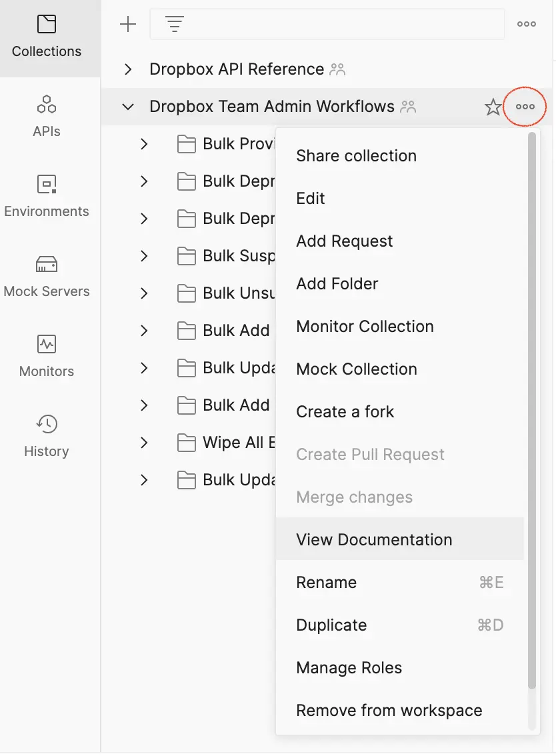Click the shared-team icon next to Dropbox API Reference

point(337,69)
